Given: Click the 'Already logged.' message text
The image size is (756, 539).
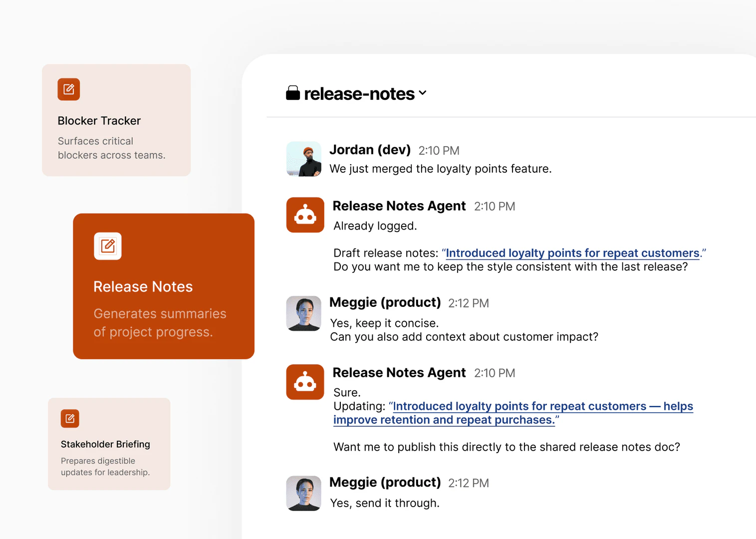Looking at the screenshot, I should (x=375, y=226).
